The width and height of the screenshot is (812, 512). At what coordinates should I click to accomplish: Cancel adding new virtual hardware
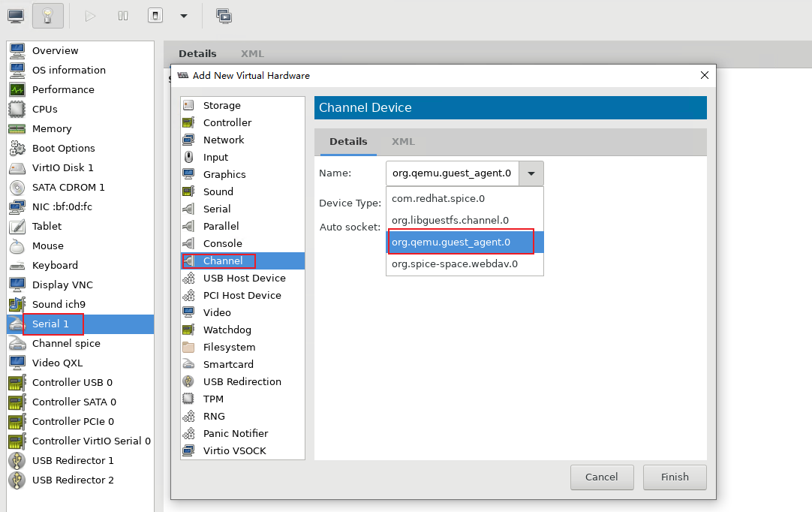click(x=602, y=477)
